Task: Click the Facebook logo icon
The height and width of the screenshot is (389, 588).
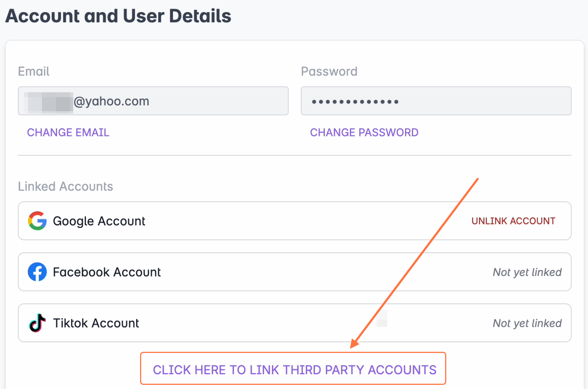Action: tap(37, 272)
